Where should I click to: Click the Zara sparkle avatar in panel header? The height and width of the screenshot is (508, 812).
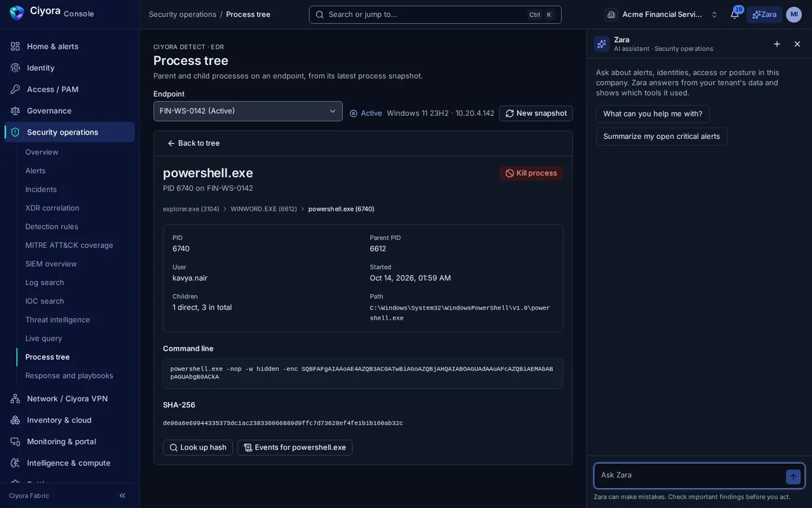602,44
